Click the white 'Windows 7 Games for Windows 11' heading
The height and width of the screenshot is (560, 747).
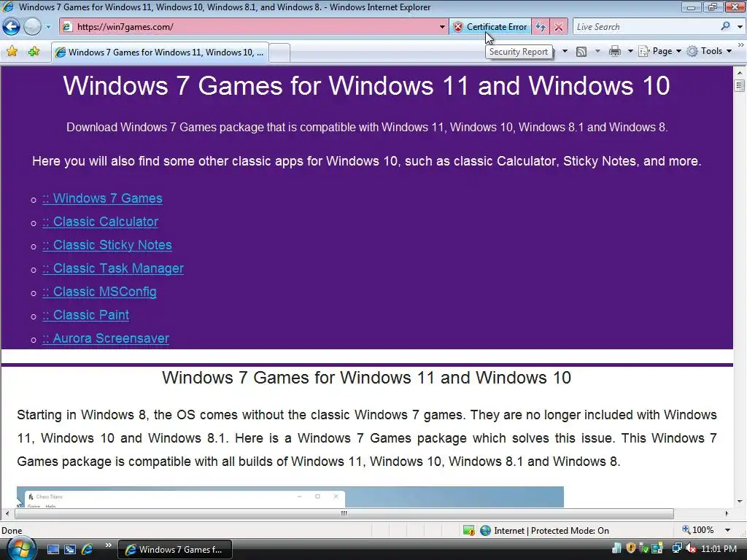tap(366, 86)
